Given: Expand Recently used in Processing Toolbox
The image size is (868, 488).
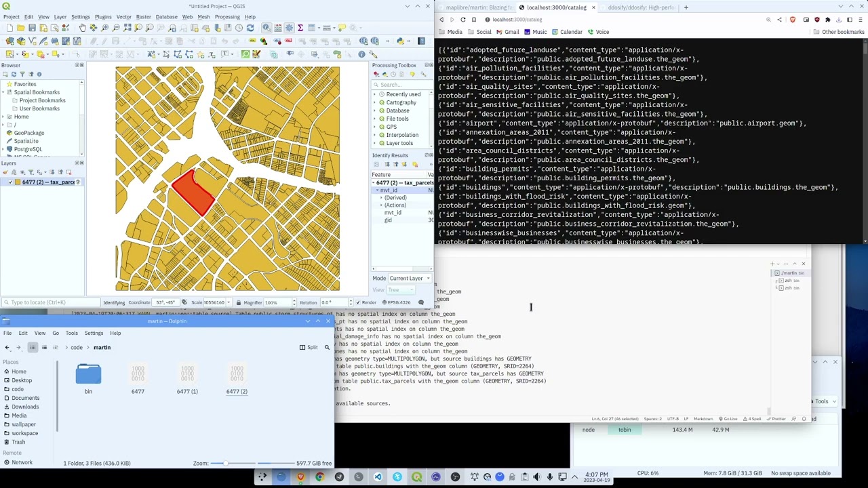Looking at the screenshot, I should 374,94.
